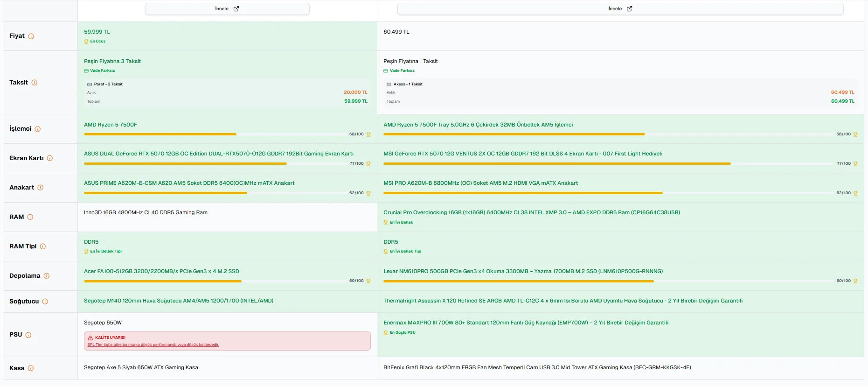Click the info icon next to RAM
Viewport: 868px width, 387px height.
coord(30,217)
